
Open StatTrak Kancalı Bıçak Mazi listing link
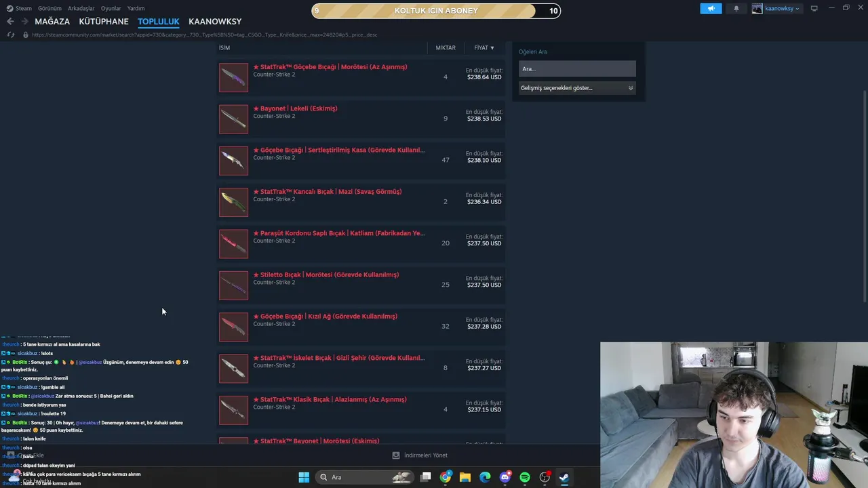tap(328, 192)
